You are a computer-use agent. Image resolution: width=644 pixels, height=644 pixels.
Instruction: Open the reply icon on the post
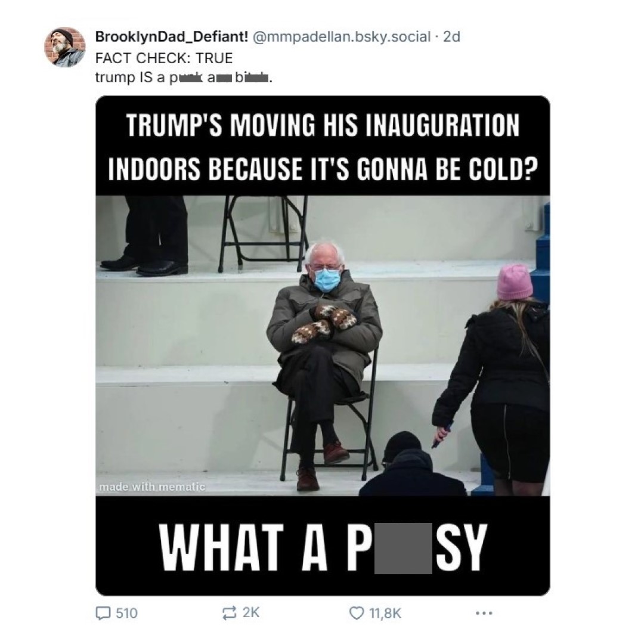[x=103, y=613]
